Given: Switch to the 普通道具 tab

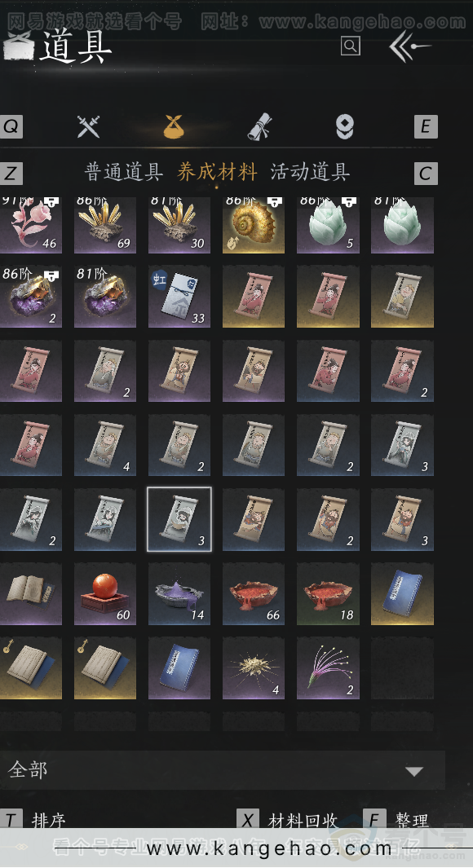Looking at the screenshot, I should (123, 172).
